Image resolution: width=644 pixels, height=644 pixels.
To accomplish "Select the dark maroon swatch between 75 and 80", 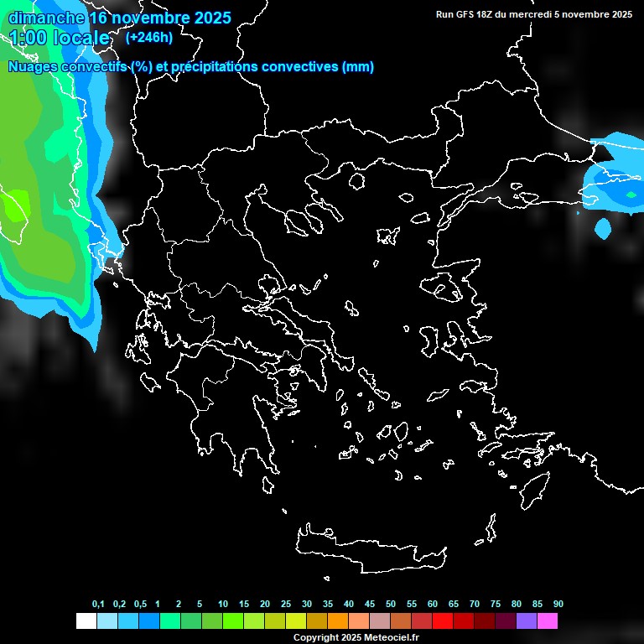I will [505, 621].
